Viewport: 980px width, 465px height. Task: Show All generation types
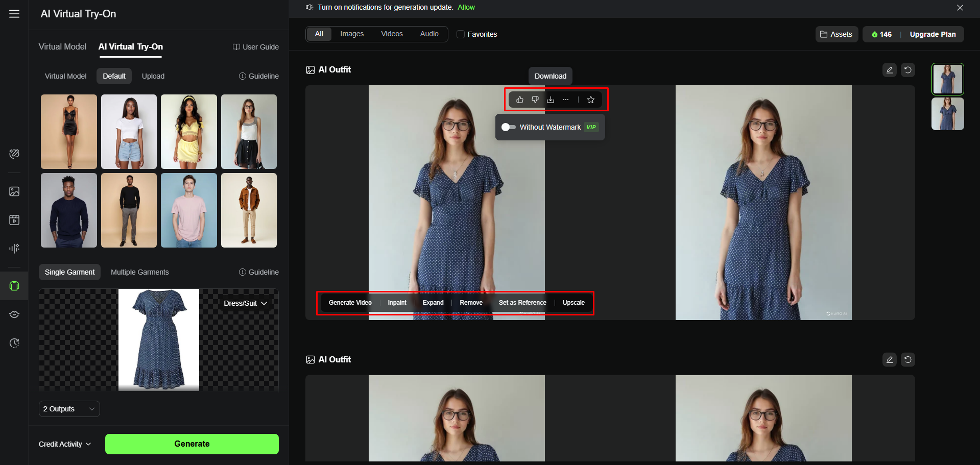point(319,34)
